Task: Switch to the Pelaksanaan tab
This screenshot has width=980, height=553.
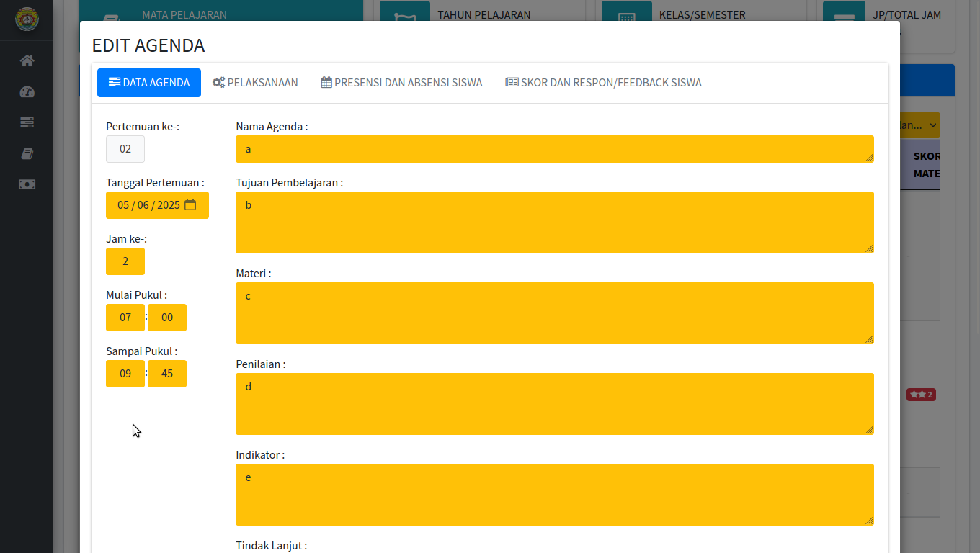Action: coord(255,83)
